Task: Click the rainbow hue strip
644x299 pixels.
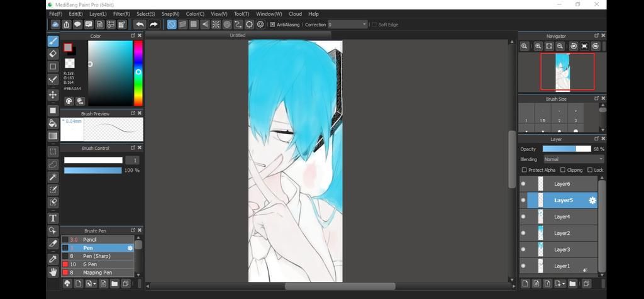Action: [138, 73]
